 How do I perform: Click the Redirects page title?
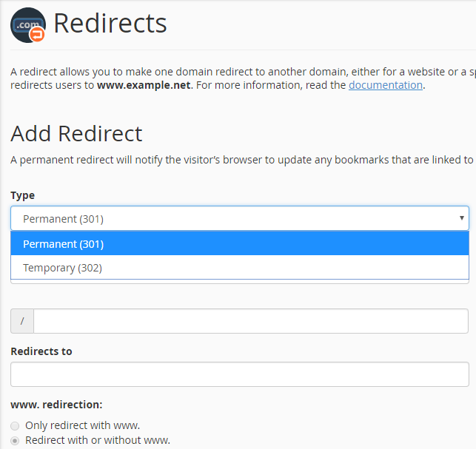[x=110, y=24]
